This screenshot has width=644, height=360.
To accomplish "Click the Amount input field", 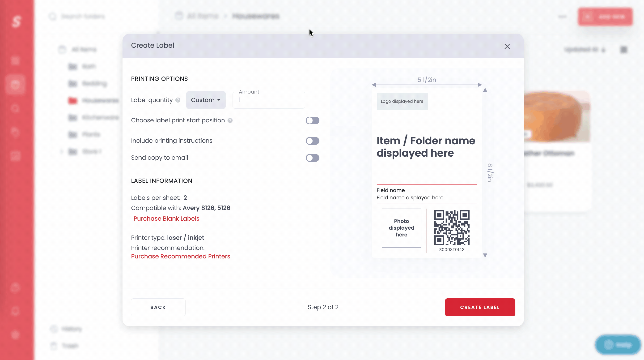I will pyautogui.click(x=268, y=100).
